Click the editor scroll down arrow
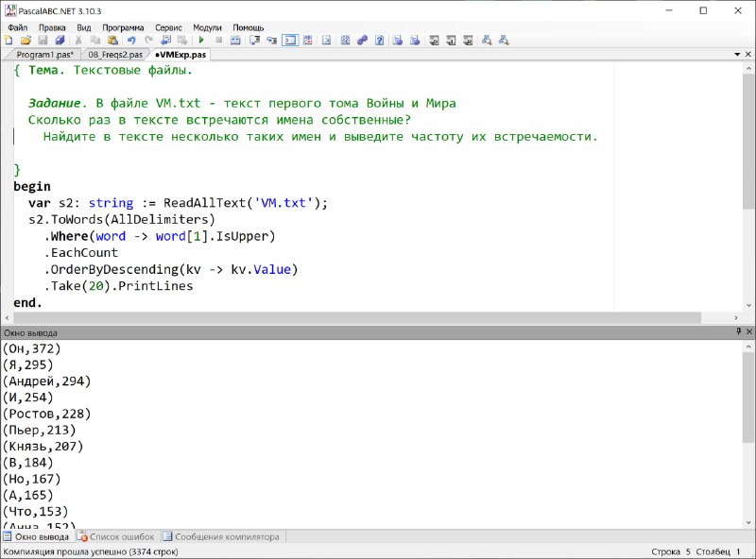Screen dimensions: 756x559 [x=748, y=305]
